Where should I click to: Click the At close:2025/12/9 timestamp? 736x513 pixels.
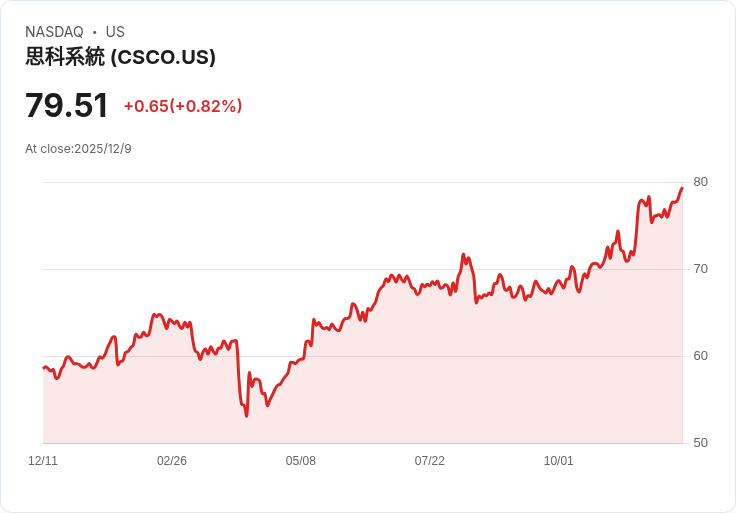(x=78, y=149)
